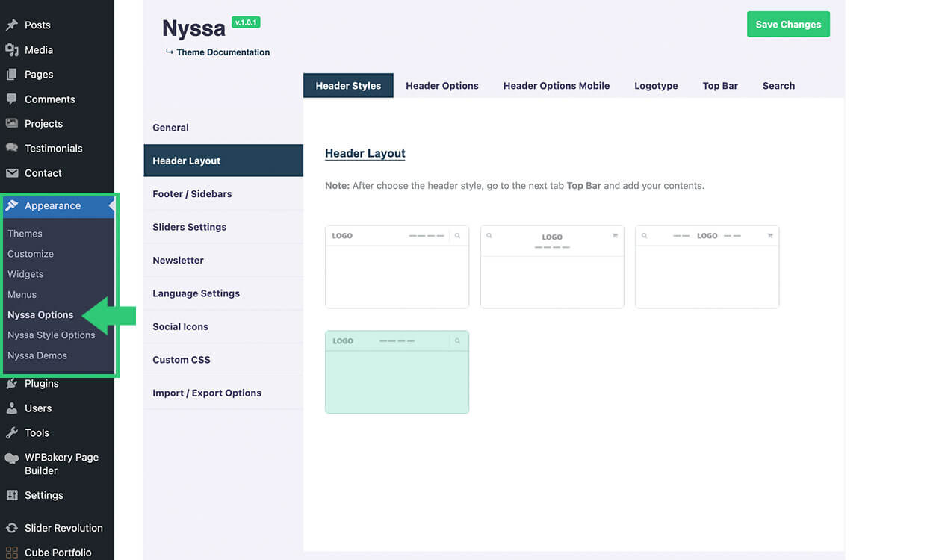Click the Posts pushpin icon
Image resolution: width=945 pixels, height=560 pixels.
12,25
